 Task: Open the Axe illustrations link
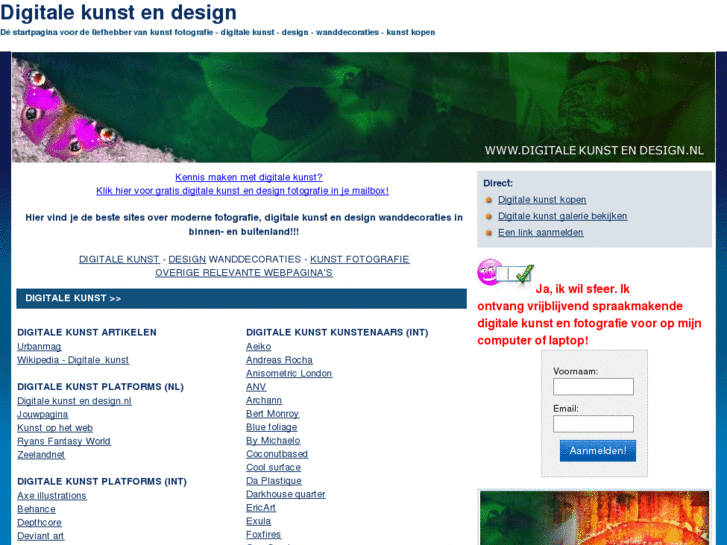[x=52, y=495]
